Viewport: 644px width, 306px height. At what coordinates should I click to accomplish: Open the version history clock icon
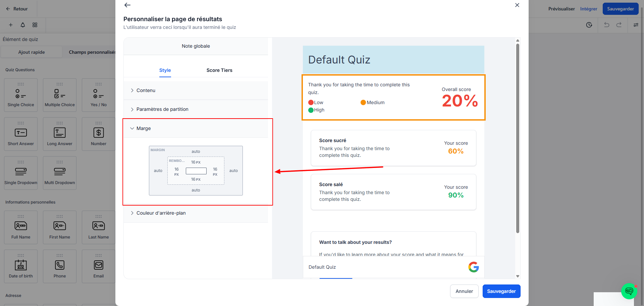tap(589, 25)
